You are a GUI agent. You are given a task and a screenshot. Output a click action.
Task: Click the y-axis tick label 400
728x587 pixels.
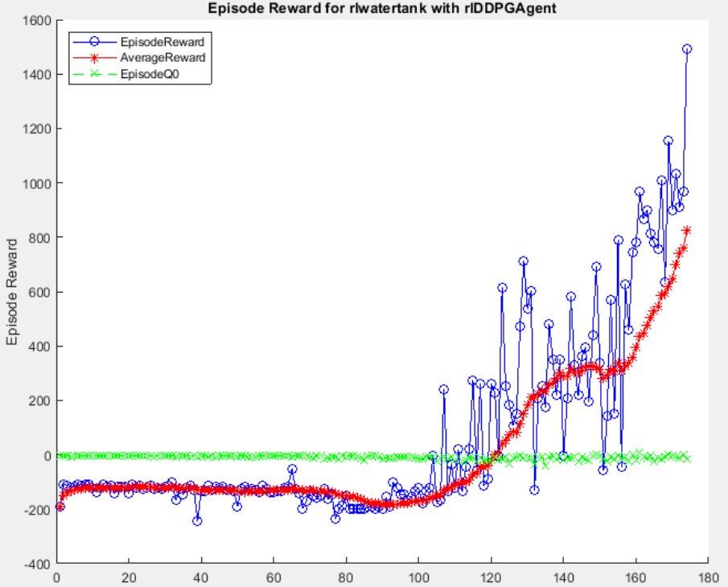point(40,347)
